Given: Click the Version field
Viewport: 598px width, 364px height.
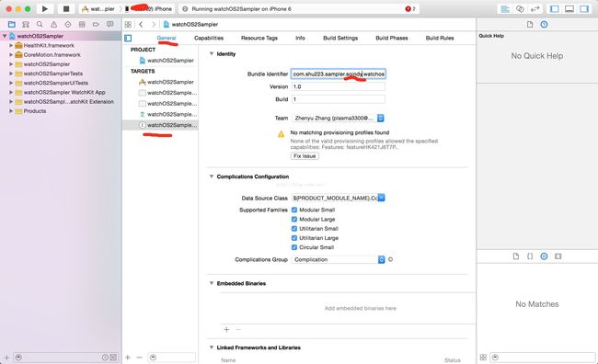Looking at the screenshot, I should tap(339, 87).
